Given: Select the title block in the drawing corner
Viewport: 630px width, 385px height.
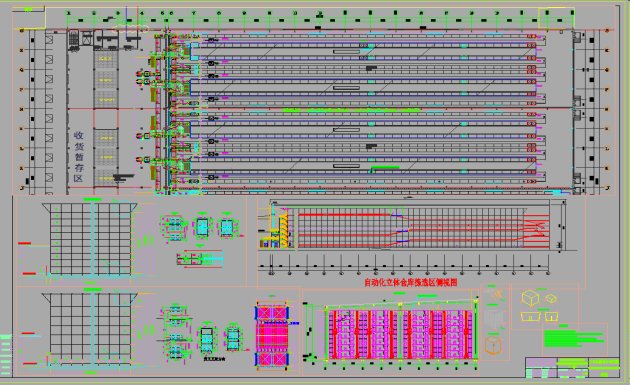Looking at the screenshot, I should coord(573,367).
